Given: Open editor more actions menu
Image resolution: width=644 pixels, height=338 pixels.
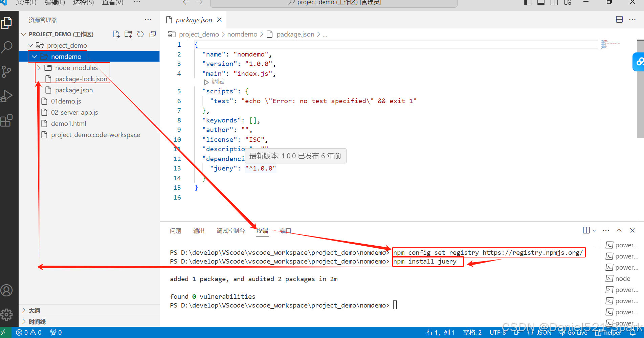Looking at the screenshot, I should tap(632, 20).
